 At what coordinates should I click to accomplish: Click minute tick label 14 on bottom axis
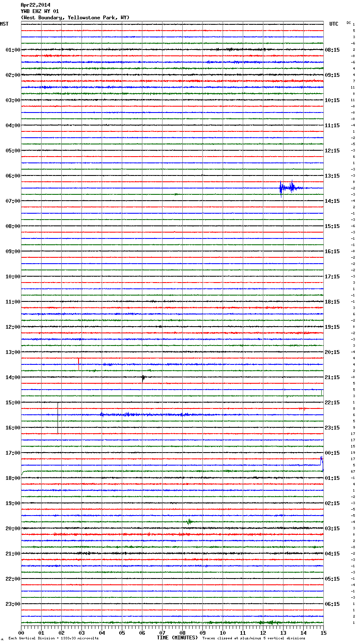coord(303,633)
